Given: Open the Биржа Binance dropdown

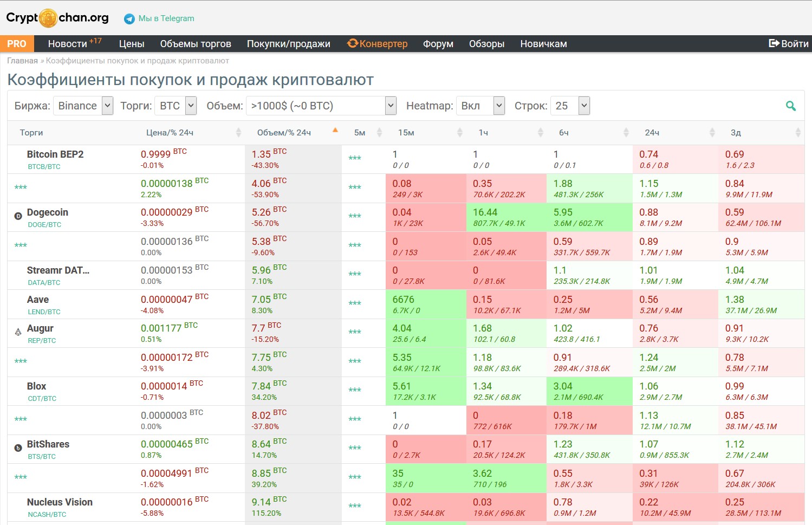Looking at the screenshot, I should [x=83, y=106].
